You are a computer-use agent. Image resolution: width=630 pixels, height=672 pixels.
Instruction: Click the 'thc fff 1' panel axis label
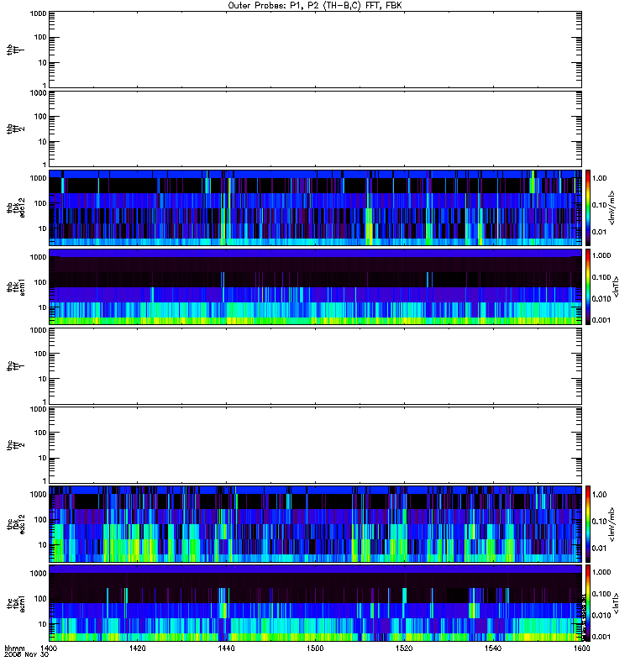pyautogui.click(x=15, y=366)
